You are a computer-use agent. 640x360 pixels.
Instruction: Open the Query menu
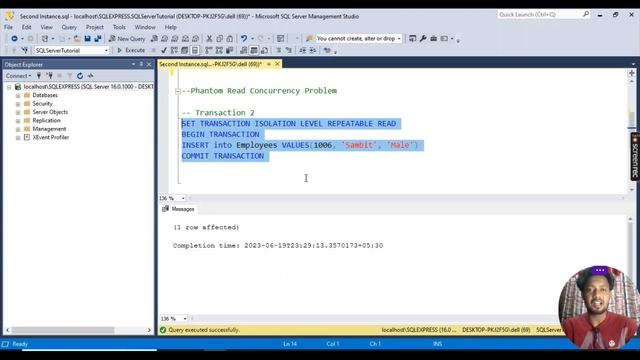tap(69, 27)
